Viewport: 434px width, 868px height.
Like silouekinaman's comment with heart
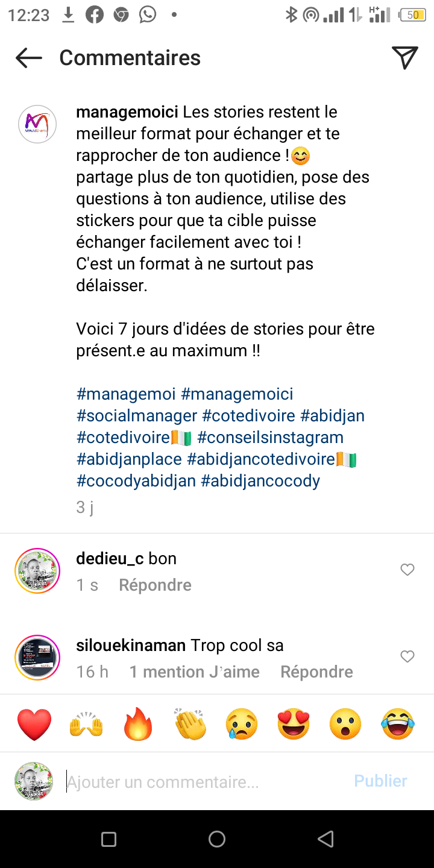[407, 656]
